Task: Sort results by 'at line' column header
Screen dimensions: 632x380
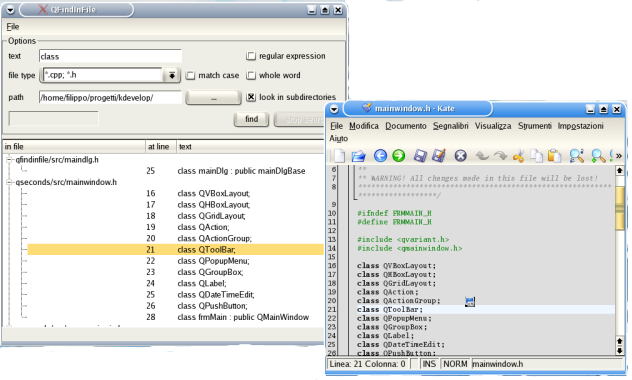Action: (161, 147)
